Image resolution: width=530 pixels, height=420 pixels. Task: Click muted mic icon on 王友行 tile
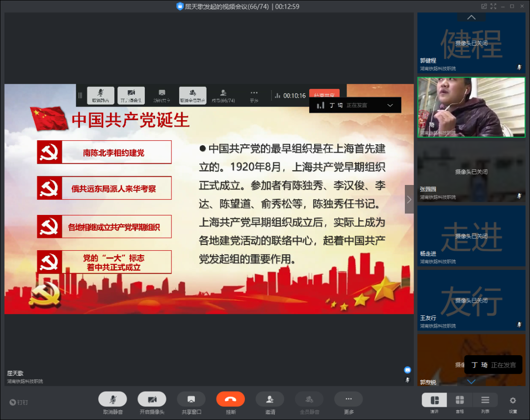pyautogui.click(x=519, y=324)
